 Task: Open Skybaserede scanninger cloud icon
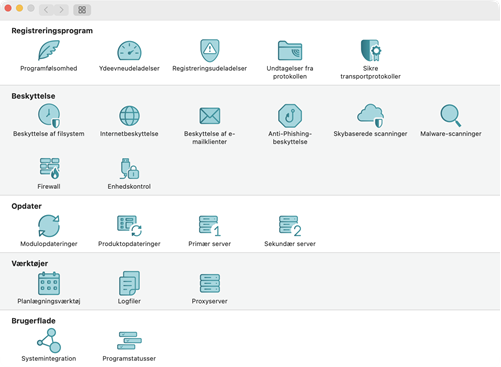coord(371,116)
